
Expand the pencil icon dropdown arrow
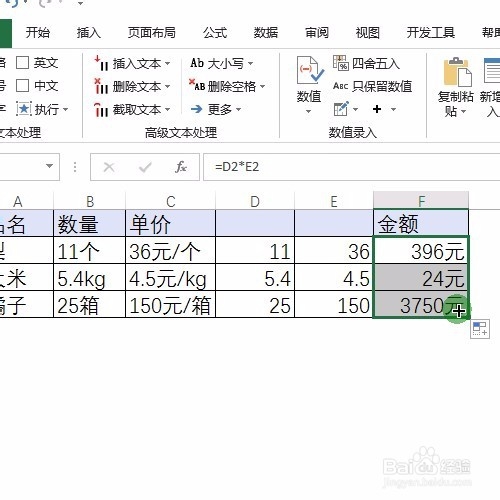[355, 109]
